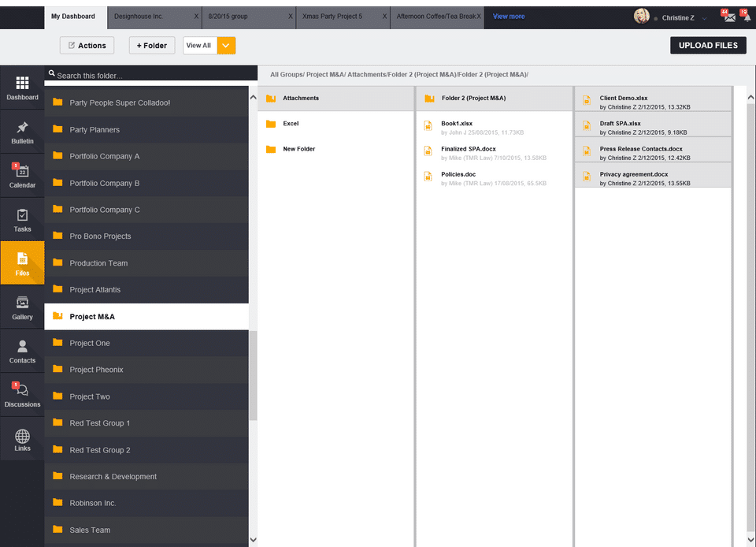Image resolution: width=756 pixels, height=547 pixels.
Task: Open the Bulletin pin icon
Action: pyautogui.click(x=22, y=128)
